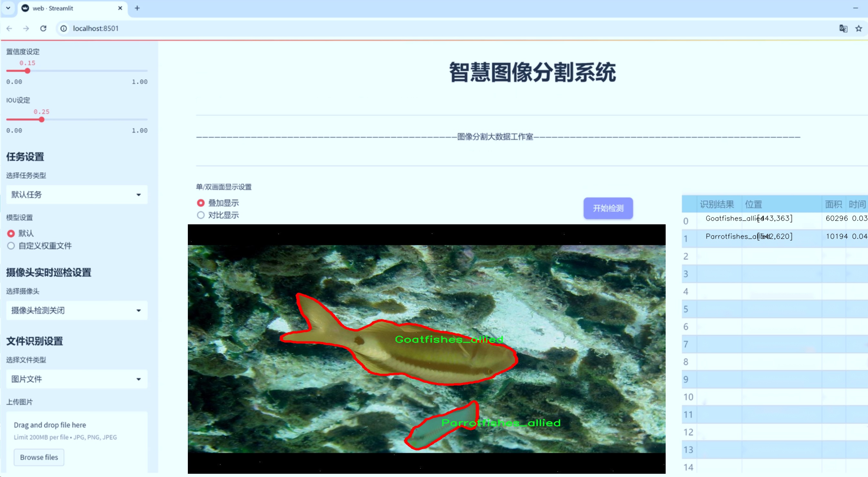868x477 pixels.
Task: Open the translate page icon
Action: click(843, 29)
